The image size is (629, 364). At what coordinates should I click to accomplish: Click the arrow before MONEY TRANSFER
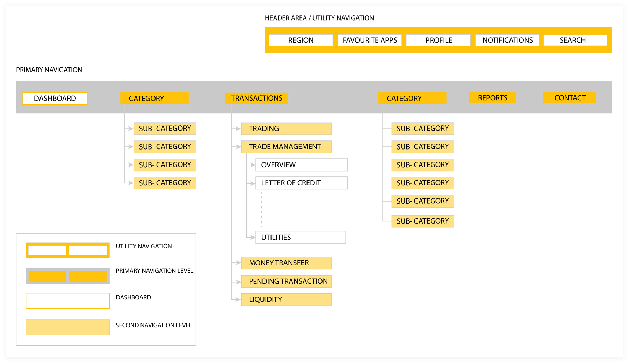click(238, 263)
